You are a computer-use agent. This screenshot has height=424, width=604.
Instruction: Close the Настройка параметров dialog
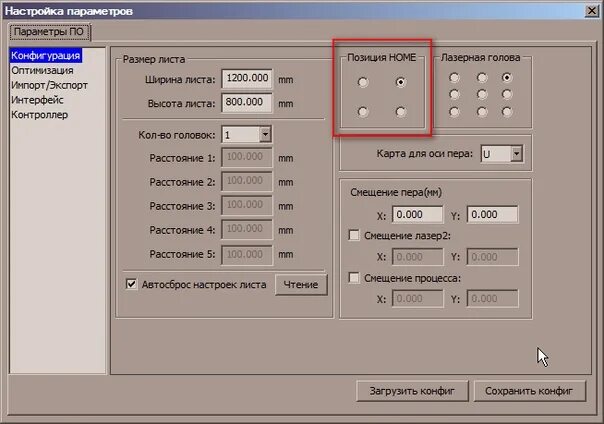(x=591, y=11)
